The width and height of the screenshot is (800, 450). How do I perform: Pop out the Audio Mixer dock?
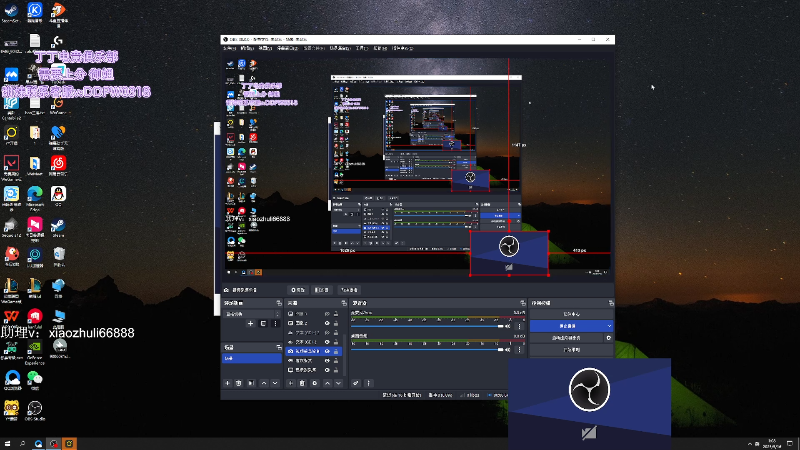pyautogui.click(x=522, y=303)
